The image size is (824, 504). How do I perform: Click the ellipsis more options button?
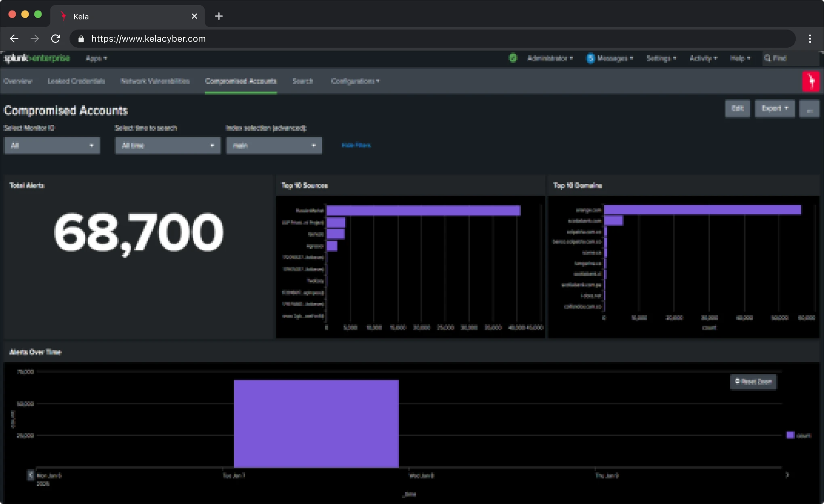click(809, 109)
